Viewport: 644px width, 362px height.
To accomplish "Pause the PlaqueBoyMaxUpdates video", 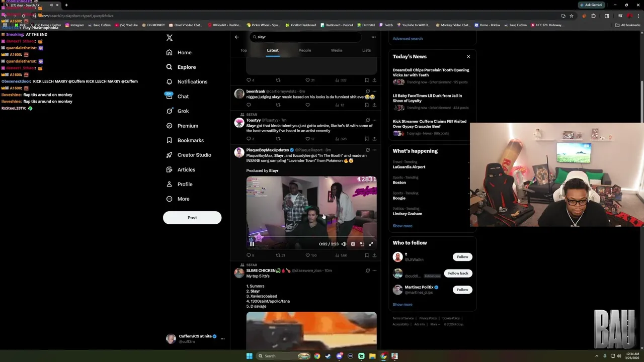I will pyautogui.click(x=252, y=244).
